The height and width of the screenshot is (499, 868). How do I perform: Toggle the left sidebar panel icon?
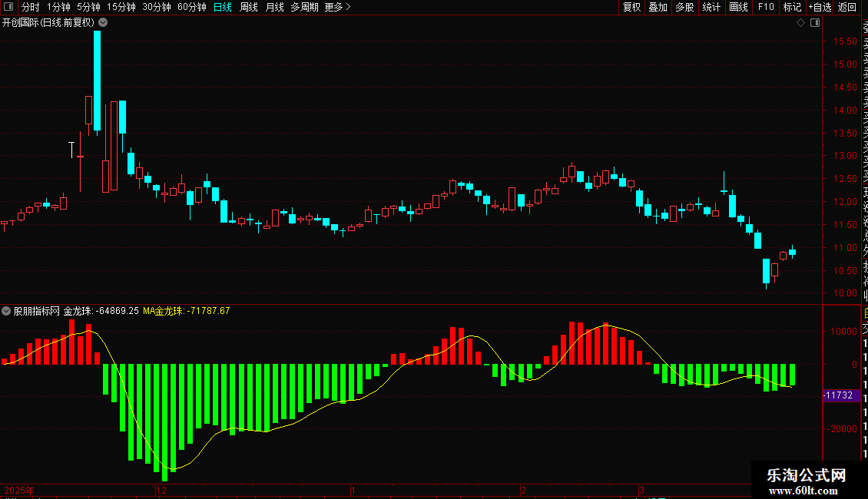(8, 7)
